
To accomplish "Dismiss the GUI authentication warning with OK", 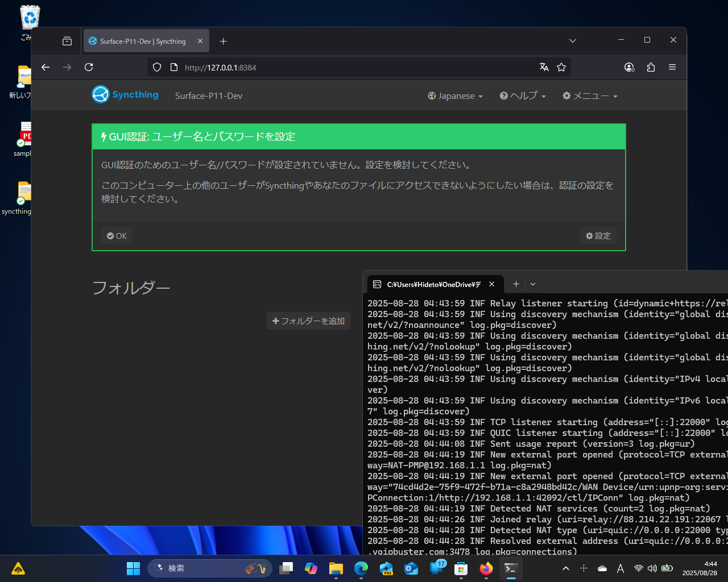I will [117, 235].
